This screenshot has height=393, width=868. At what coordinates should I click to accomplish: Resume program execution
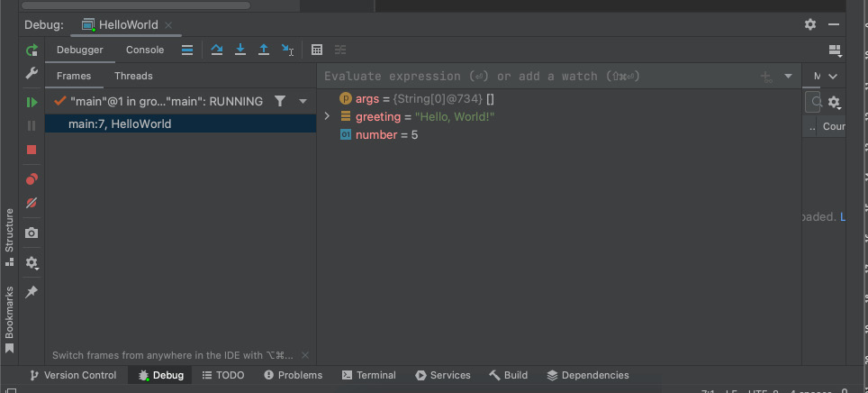pyautogui.click(x=32, y=103)
